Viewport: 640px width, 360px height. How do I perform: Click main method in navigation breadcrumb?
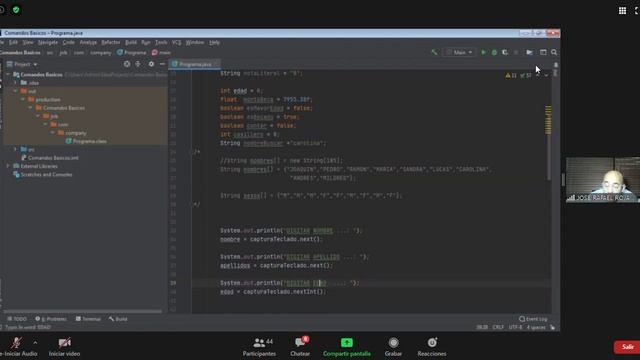(x=161, y=53)
